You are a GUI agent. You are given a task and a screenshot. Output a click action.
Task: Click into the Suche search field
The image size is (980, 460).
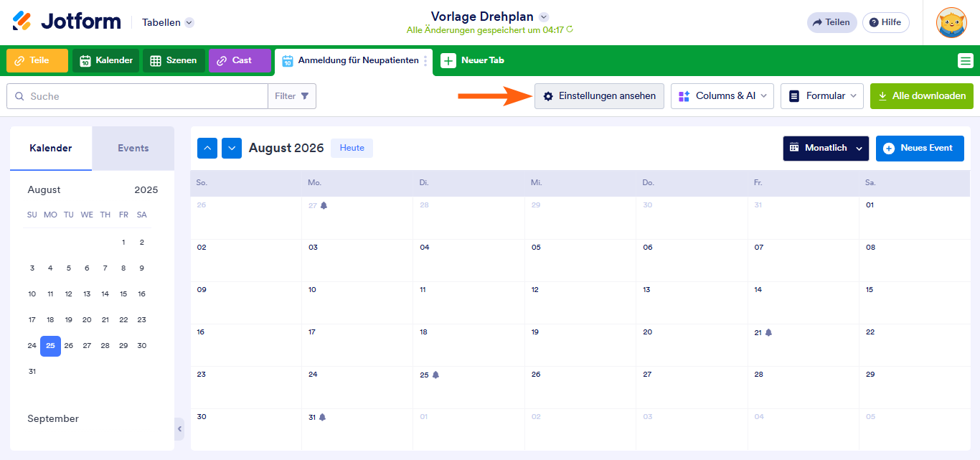tap(143, 96)
